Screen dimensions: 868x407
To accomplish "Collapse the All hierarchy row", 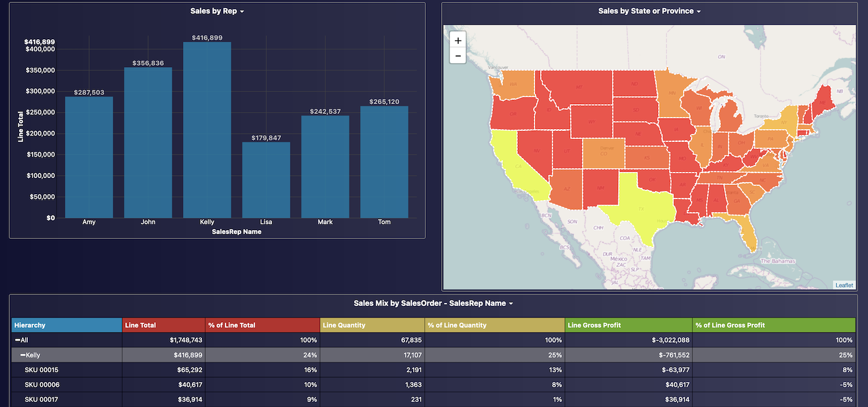I will (x=17, y=341).
